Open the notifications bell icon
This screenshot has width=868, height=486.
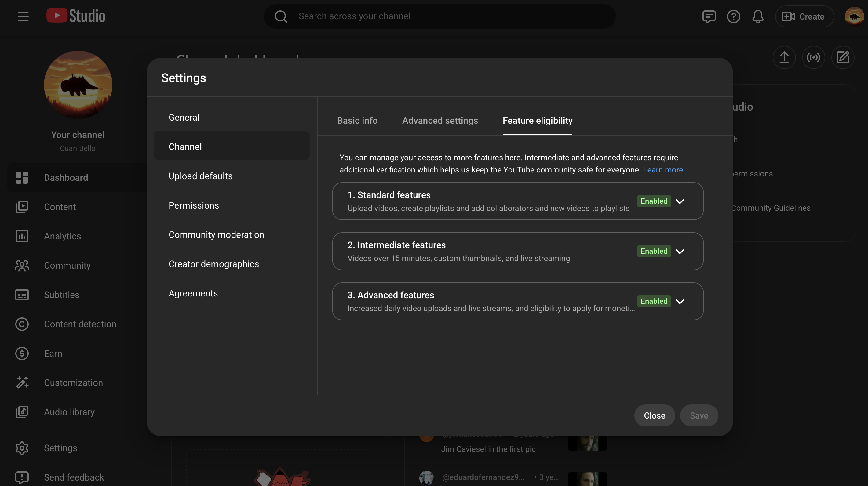[758, 16]
